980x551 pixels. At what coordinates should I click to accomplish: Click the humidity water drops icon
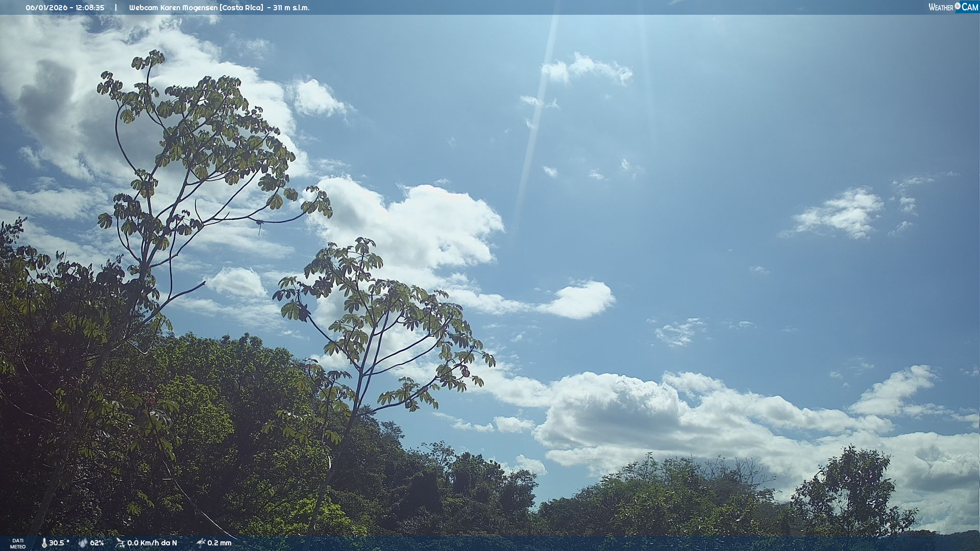[x=83, y=543]
